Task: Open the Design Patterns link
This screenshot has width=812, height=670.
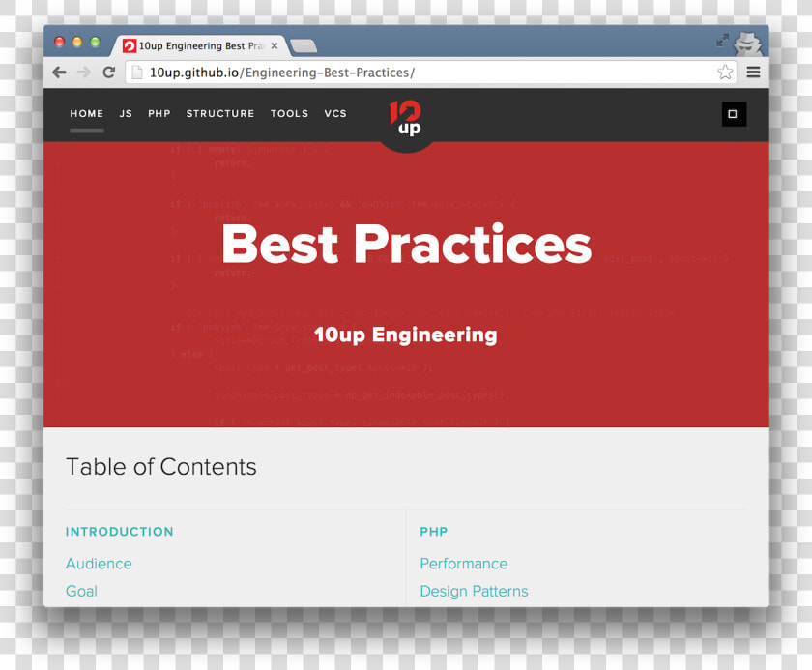Action: pyautogui.click(x=475, y=591)
